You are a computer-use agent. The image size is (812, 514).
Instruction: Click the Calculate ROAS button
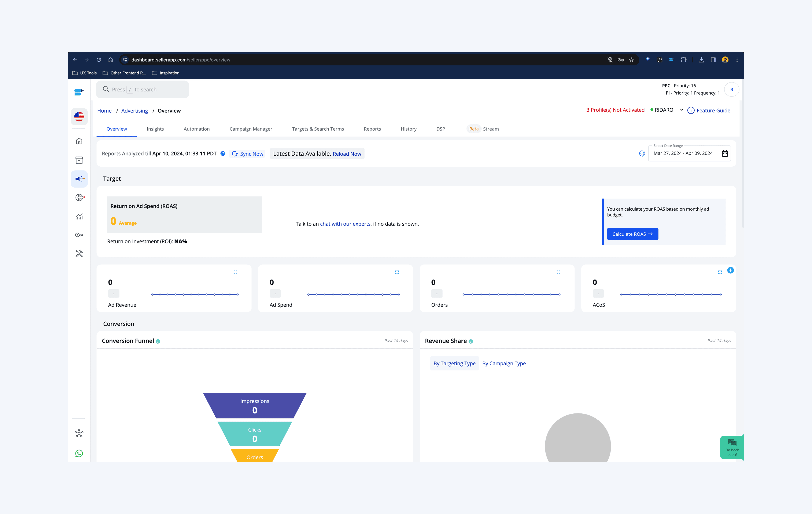pyautogui.click(x=632, y=234)
